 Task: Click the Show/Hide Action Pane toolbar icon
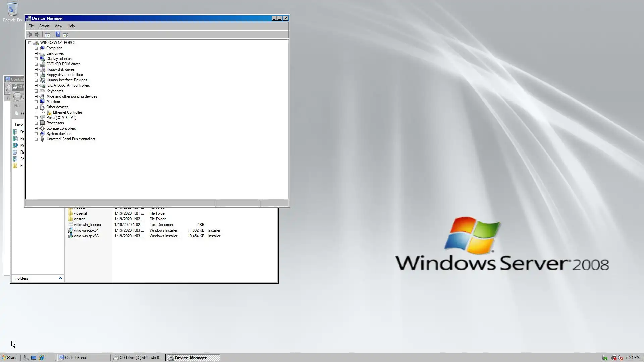[66, 34]
